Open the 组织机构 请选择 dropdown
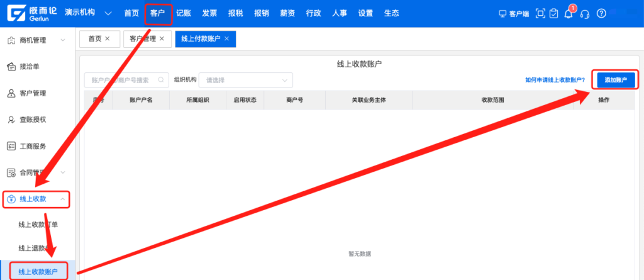This screenshot has height=280, width=644. coord(246,80)
